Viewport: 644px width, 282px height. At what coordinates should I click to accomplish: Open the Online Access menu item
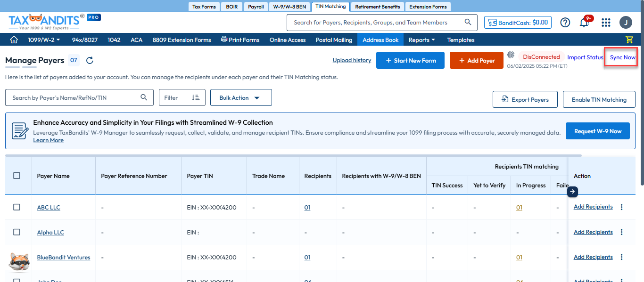point(288,40)
